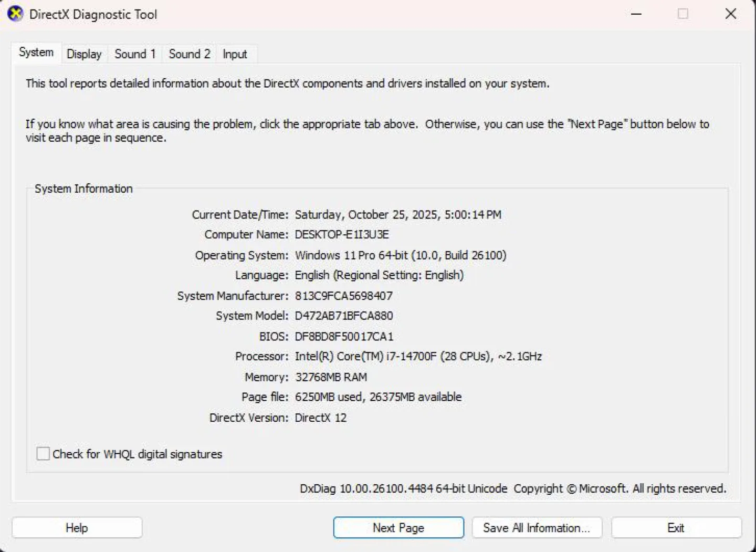756x552 pixels.
Task: Minimize the DirectX Diagnostic Tool window
Action: point(636,14)
